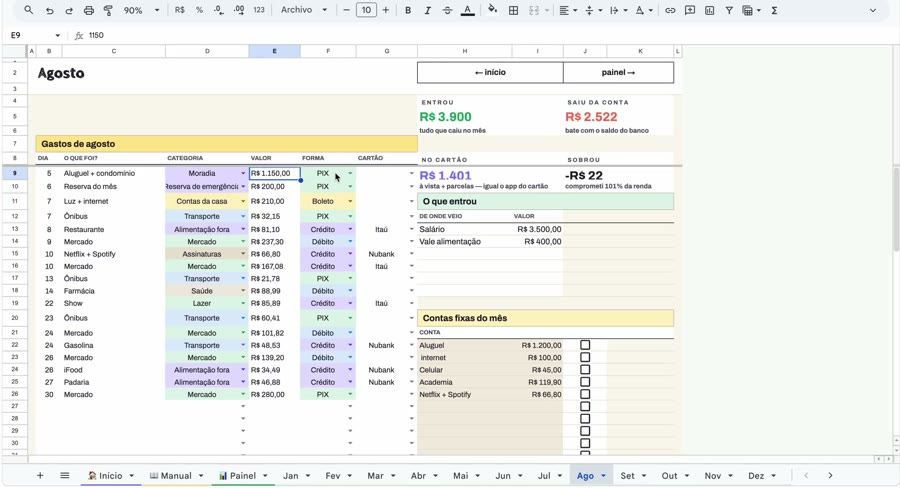Open the borders menu
Screen dimensions: 900x488
point(514,10)
